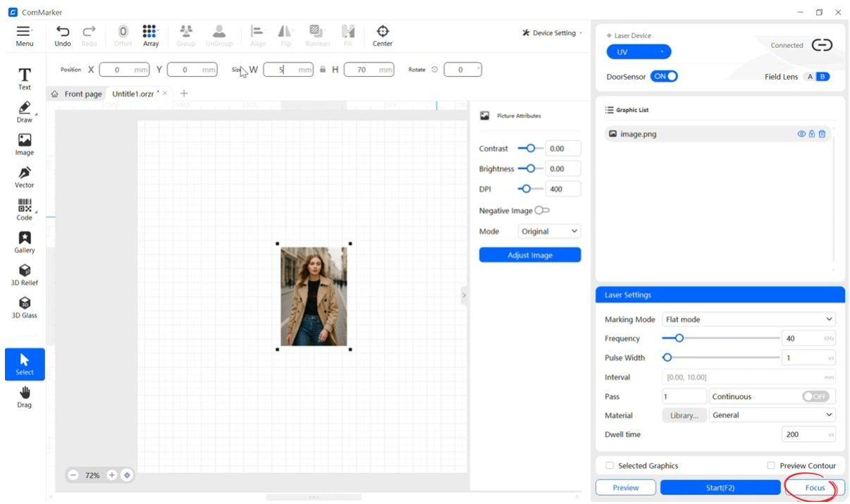The image size is (850, 504).
Task: Expand the Marking Mode dropdown
Action: coord(749,319)
